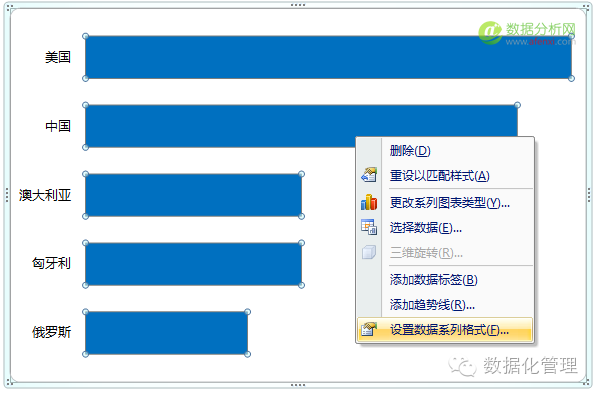Click the Format Data Series icon
The height and width of the screenshot is (394, 597).
point(369,329)
